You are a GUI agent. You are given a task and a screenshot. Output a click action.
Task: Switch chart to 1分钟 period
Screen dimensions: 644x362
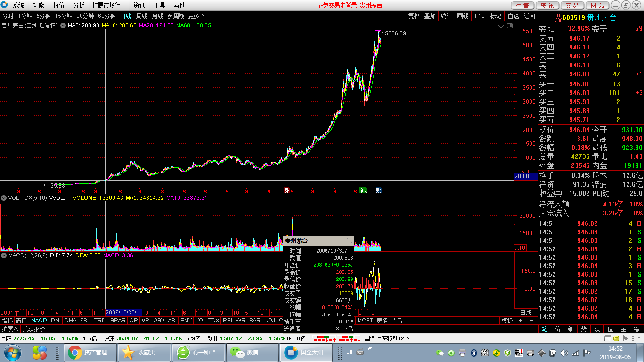point(25,16)
